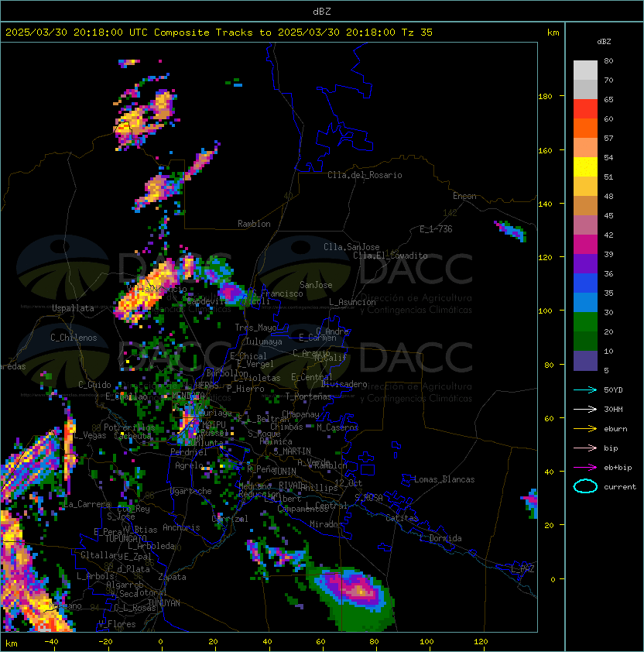Click the current legend label

(x=620, y=487)
